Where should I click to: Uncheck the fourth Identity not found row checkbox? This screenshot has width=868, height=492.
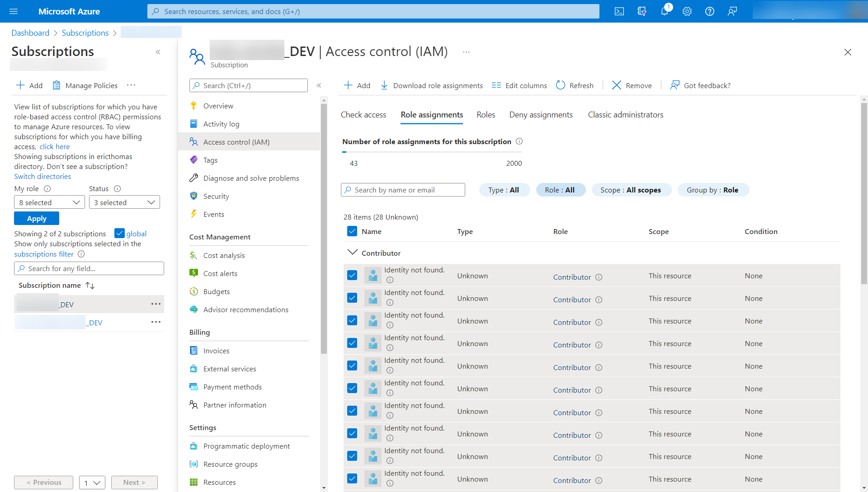coord(352,343)
